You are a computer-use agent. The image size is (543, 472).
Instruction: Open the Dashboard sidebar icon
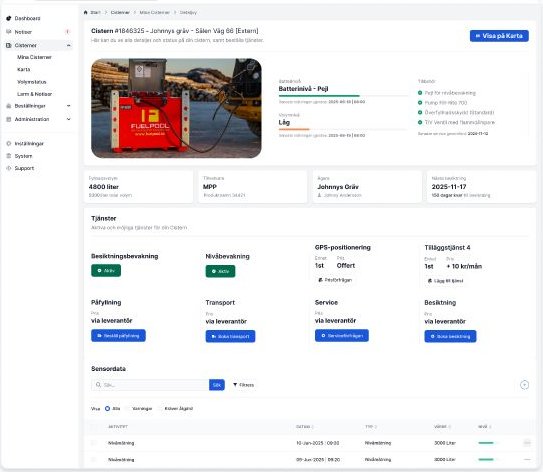click(9, 18)
